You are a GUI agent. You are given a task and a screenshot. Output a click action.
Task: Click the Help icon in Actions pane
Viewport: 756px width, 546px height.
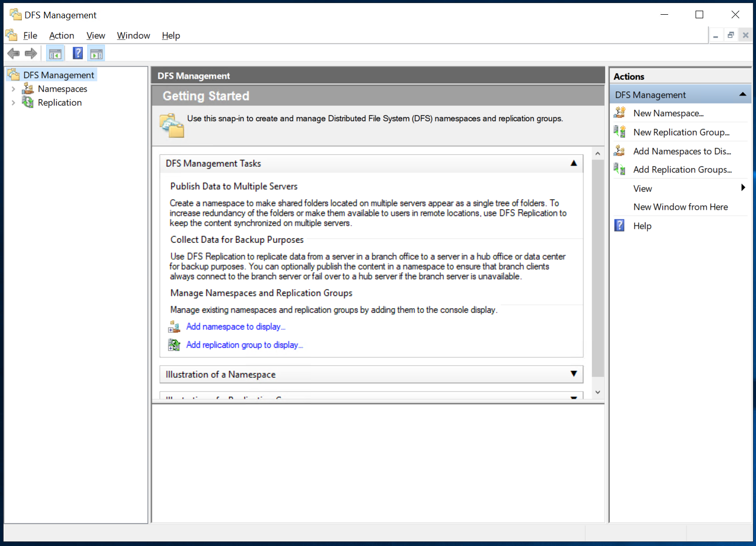click(x=619, y=226)
